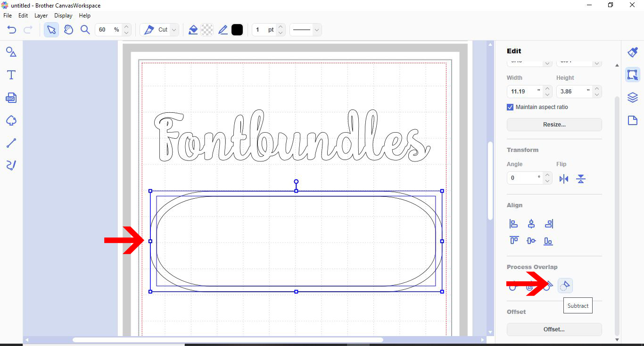Click the SVG import icon
This screenshot has width=644, height=346.
pos(11,97)
